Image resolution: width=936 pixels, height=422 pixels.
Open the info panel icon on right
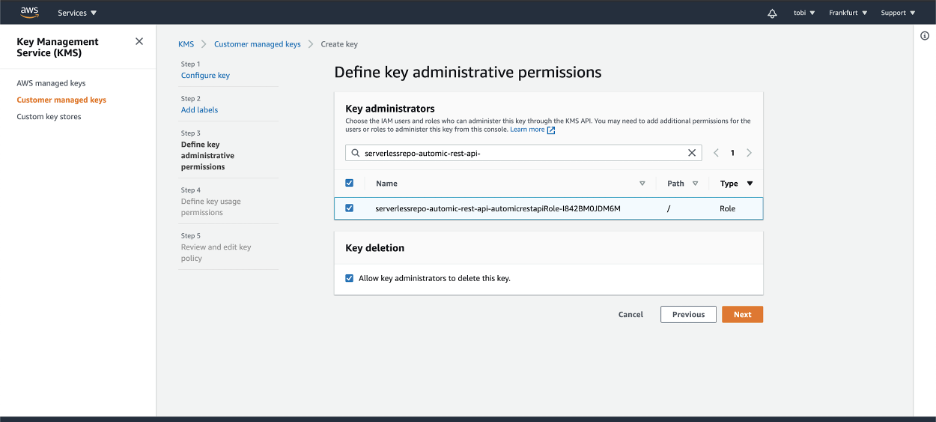click(x=924, y=36)
